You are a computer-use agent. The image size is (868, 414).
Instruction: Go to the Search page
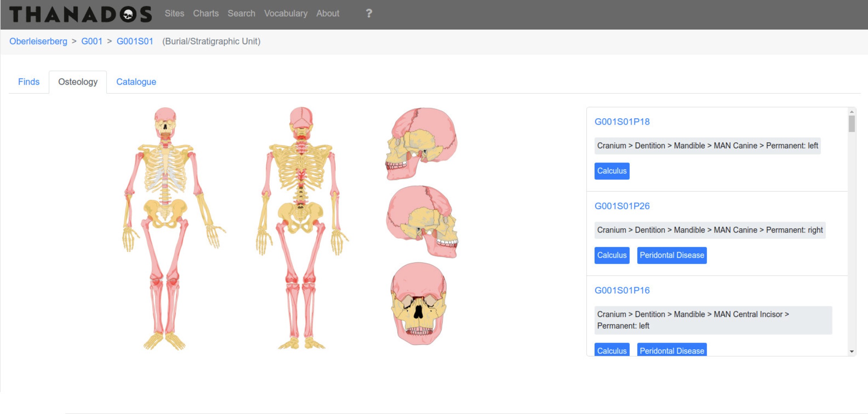pos(241,13)
